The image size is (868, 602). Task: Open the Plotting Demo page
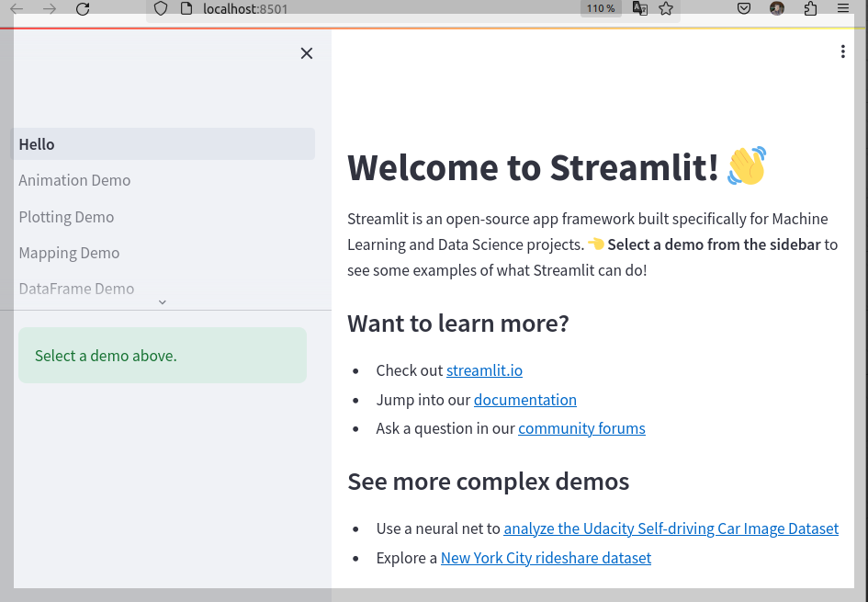coord(66,217)
